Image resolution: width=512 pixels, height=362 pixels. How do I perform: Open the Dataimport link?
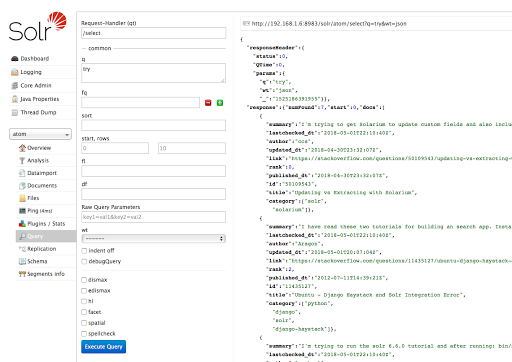coord(42,173)
